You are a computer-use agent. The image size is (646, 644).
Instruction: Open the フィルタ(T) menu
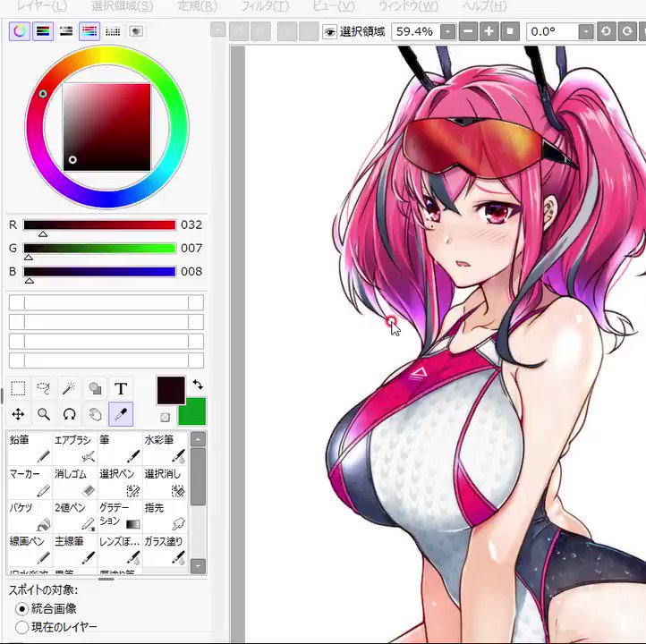[x=265, y=6]
